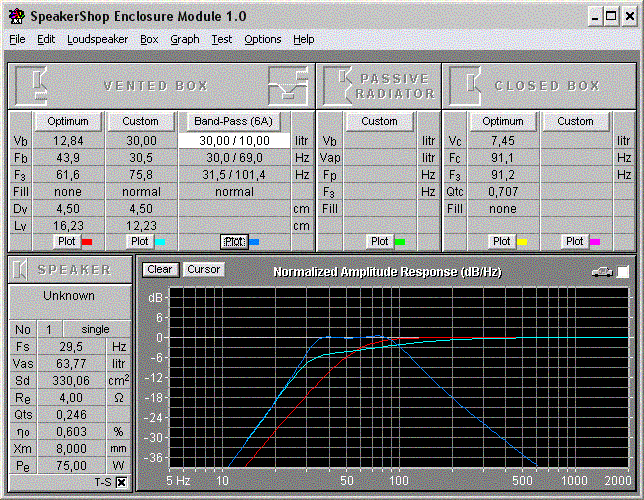Click the number of drivers cell 1
644x500 pixels.
click(x=49, y=329)
